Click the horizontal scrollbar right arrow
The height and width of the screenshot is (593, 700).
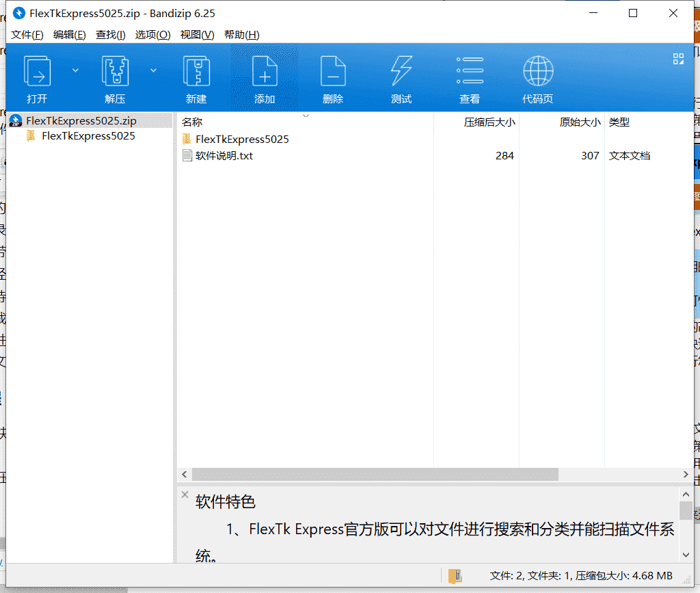click(686, 474)
